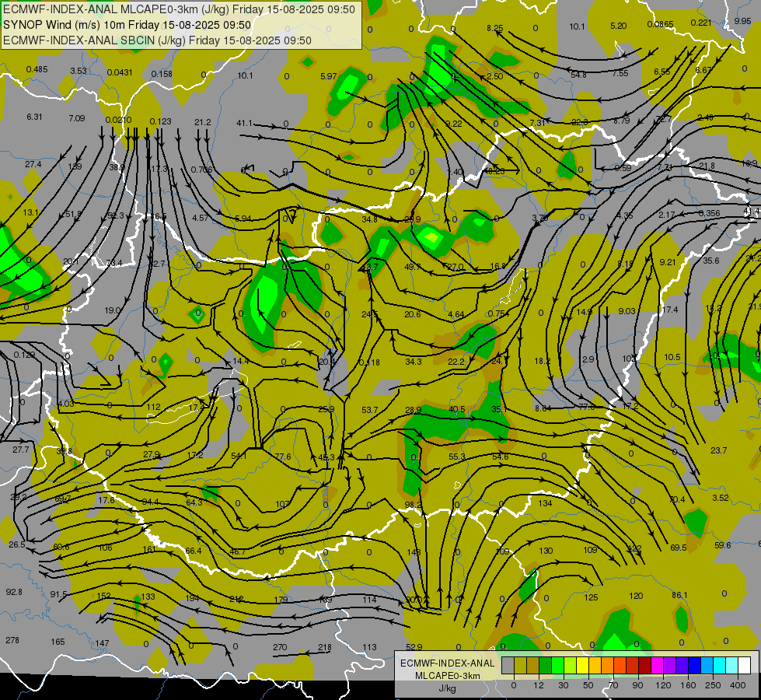Click the map value '161'
This screenshot has height=700, width=761.
tap(149, 550)
